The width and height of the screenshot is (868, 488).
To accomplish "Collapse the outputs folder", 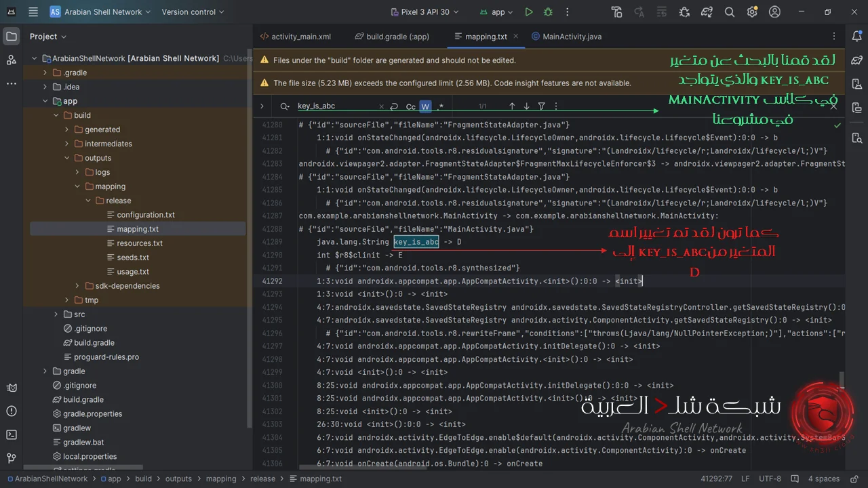I will pyautogui.click(x=66, y=158).
